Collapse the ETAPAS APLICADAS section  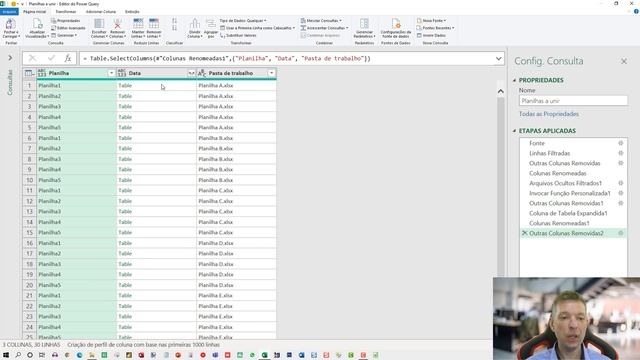pyautogui.click(x=514, y=131)
